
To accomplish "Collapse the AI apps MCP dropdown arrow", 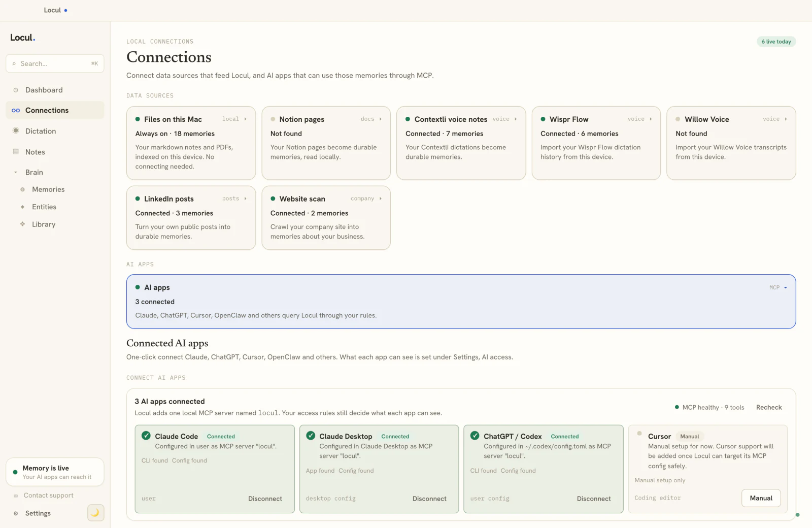I will point(786,287).
